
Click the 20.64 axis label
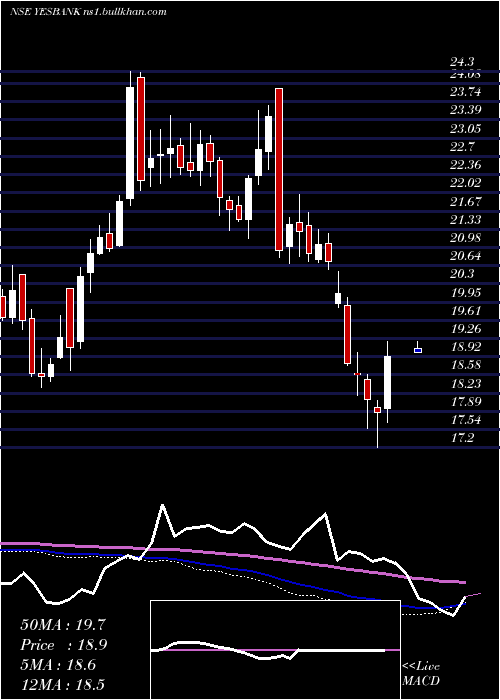click(466, 256)
